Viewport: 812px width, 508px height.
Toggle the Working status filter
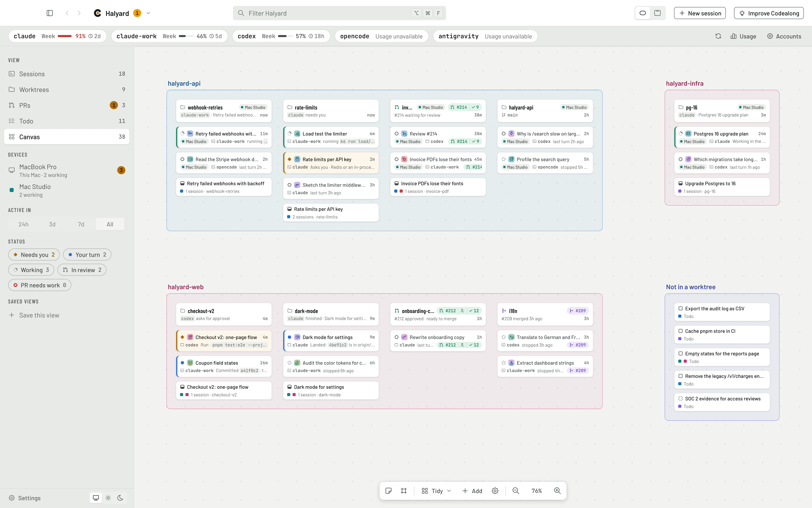(31, 270)
